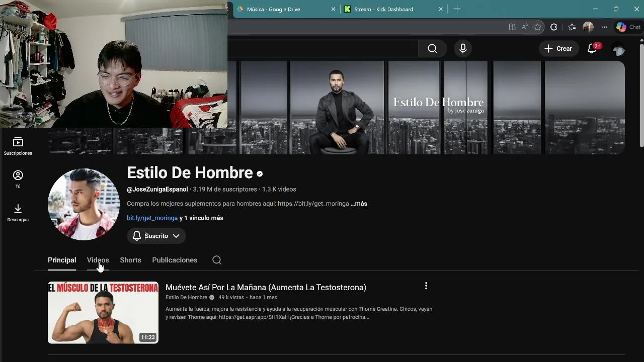Play the 'El Músculo de la Testosterona' thumbnail
The width and height of the screenshot is (644, 362).
(x=103, y=313)
